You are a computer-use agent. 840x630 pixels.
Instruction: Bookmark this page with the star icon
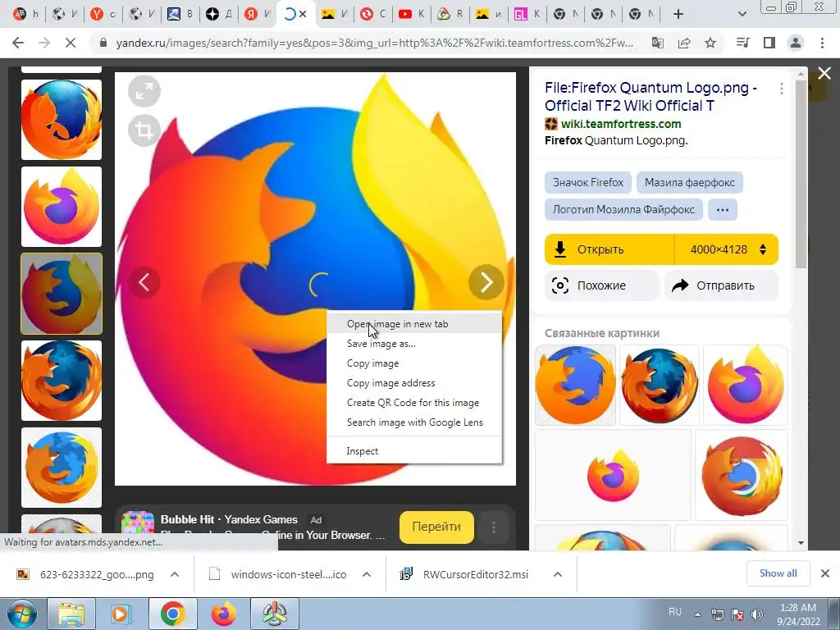pyautogui.click(x=710, y=43)
